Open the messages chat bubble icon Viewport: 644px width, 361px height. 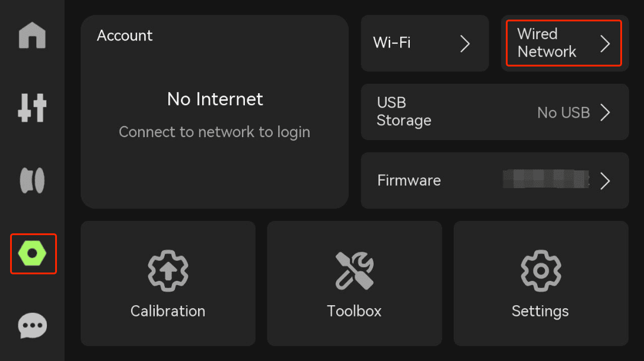tap(33, 325)
